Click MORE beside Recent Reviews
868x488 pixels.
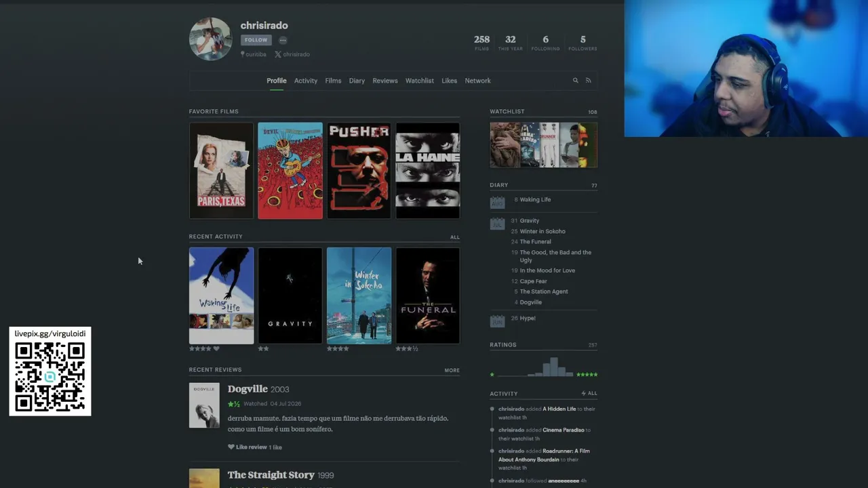pyautogui.click(x=452, y=371)
